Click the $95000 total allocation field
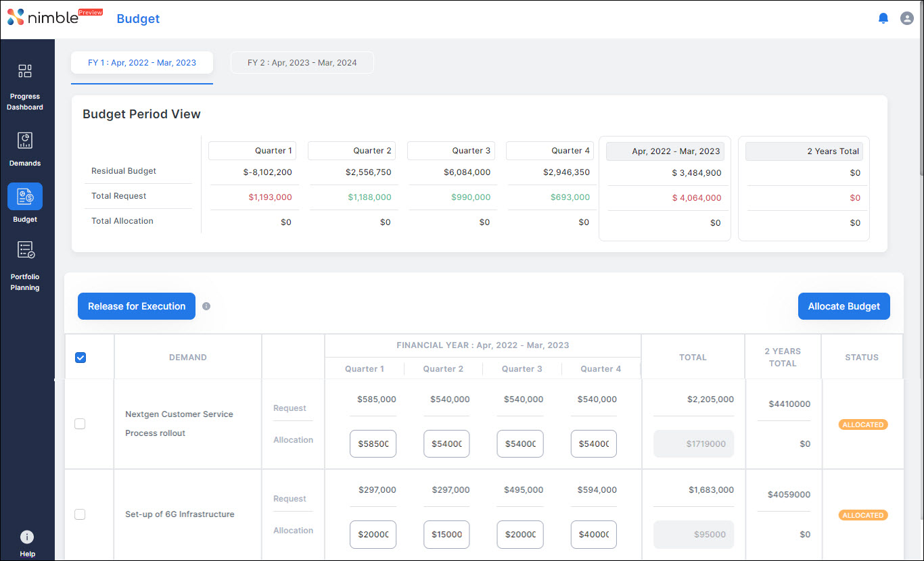The width and height of the screenshot is (924, 561). pos(693,535)
